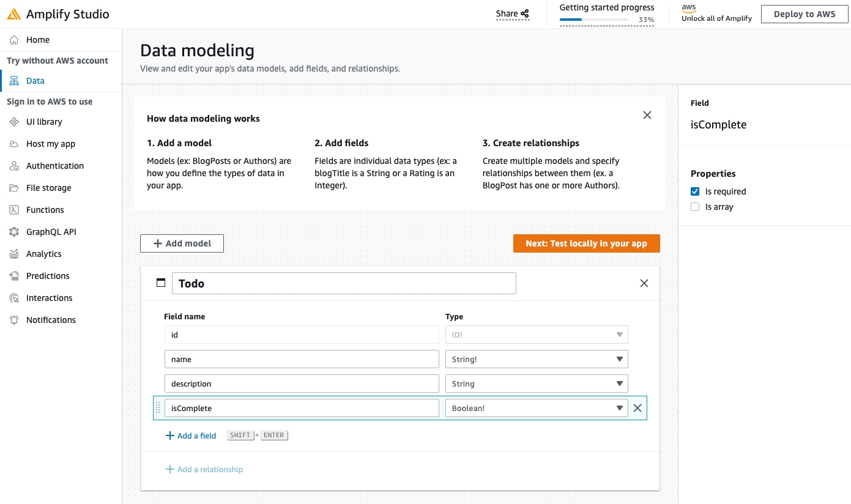
Task: Select GraphQL API from sidebar
Action: click(51, 232)
